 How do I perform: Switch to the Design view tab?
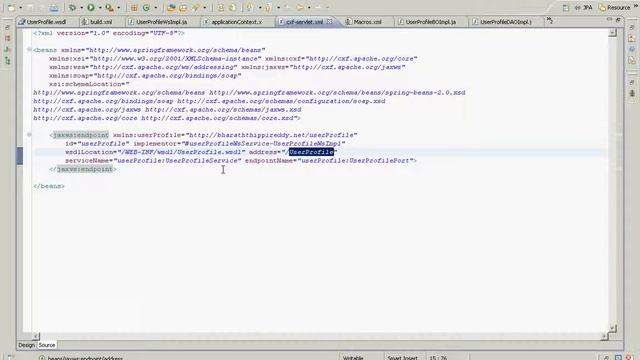27,345
